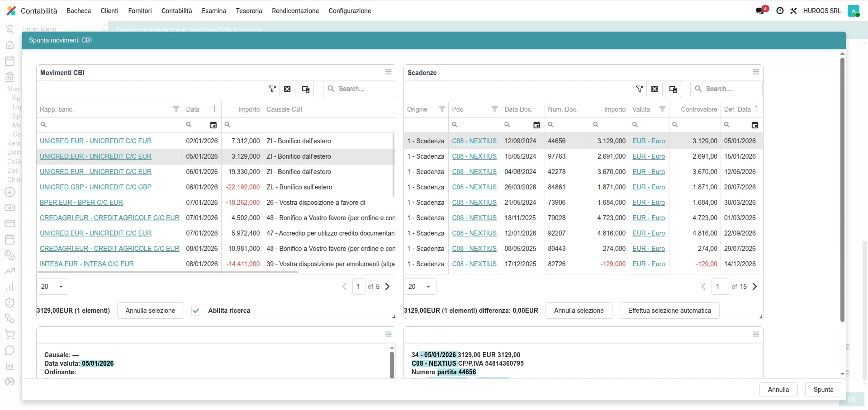Click the export icon in Scadenze toolbar
Viewport: 868px width, 410px height.
(x=673, y=89)
